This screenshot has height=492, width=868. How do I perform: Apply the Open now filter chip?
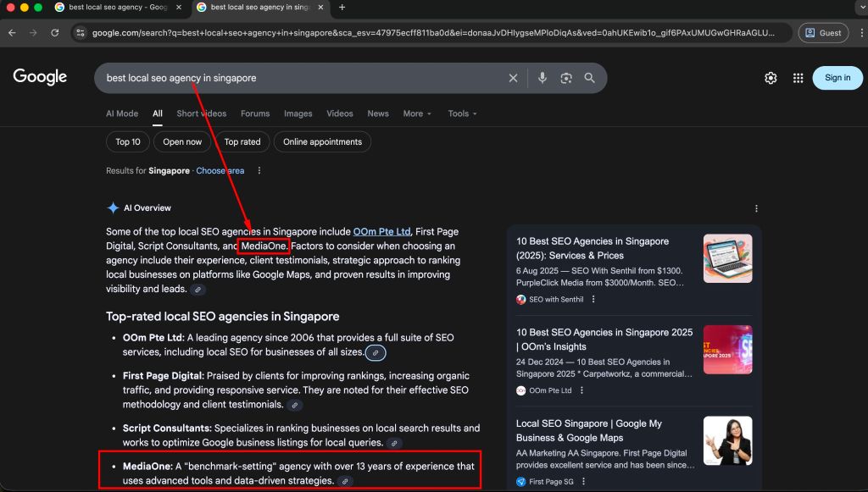182,142
